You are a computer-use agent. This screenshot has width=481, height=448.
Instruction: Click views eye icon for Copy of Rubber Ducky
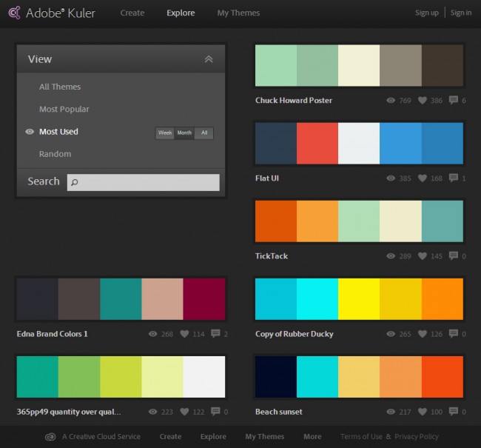tap(391, 334)
